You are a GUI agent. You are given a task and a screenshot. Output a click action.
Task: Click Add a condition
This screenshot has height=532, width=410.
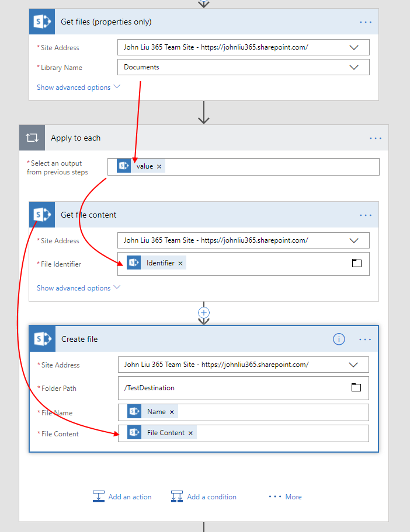click(204, 497)
